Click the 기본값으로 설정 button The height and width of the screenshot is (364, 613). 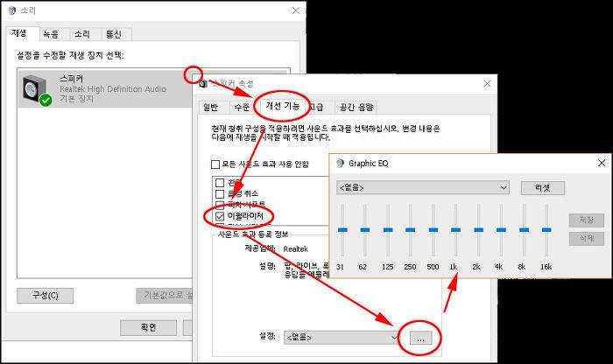coord(165,296)
